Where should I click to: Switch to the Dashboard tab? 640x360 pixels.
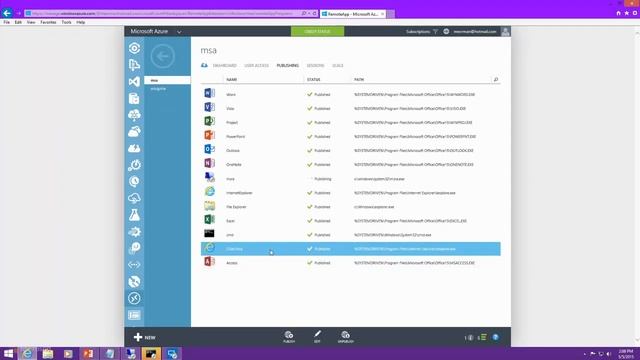224,66
